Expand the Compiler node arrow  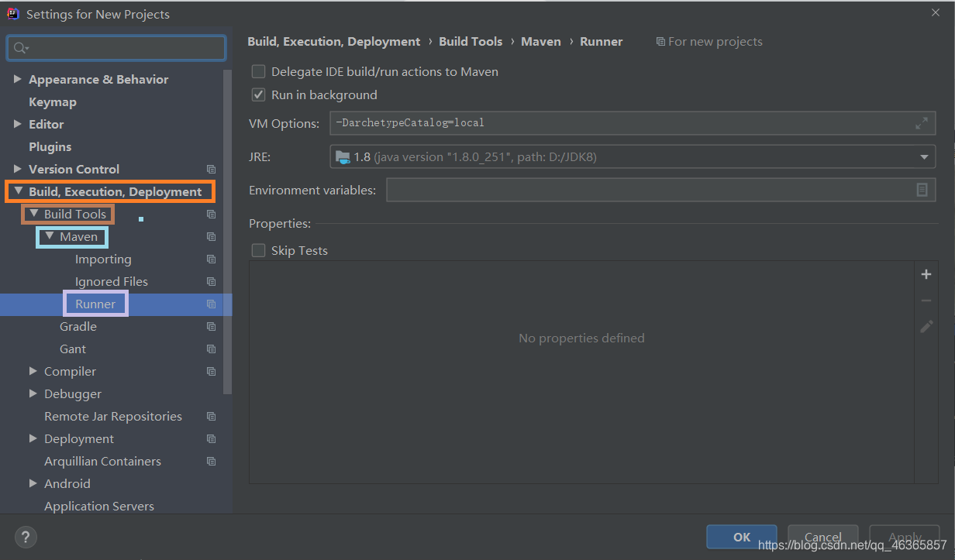click(x=33, y=371)
